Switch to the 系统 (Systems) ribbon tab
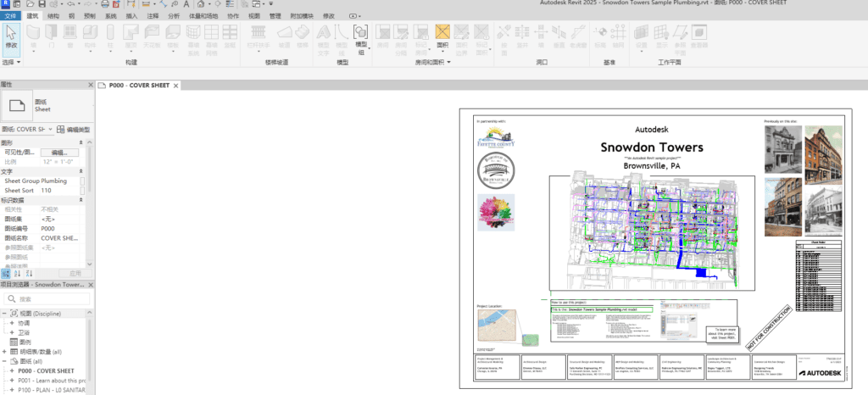Viewport: 868px width, 395px height. [111, 16]
